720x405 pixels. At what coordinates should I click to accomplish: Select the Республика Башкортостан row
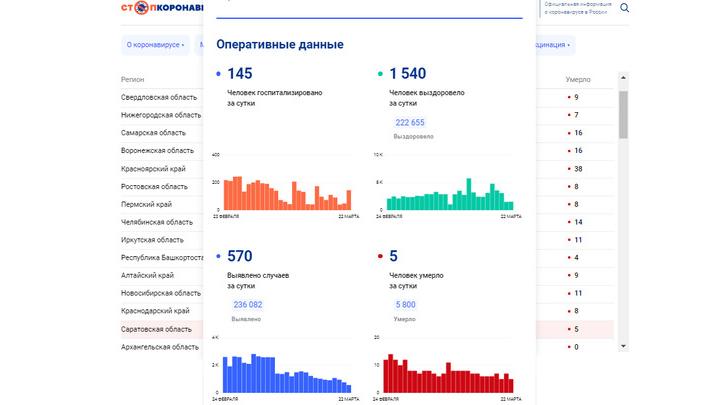161,257
